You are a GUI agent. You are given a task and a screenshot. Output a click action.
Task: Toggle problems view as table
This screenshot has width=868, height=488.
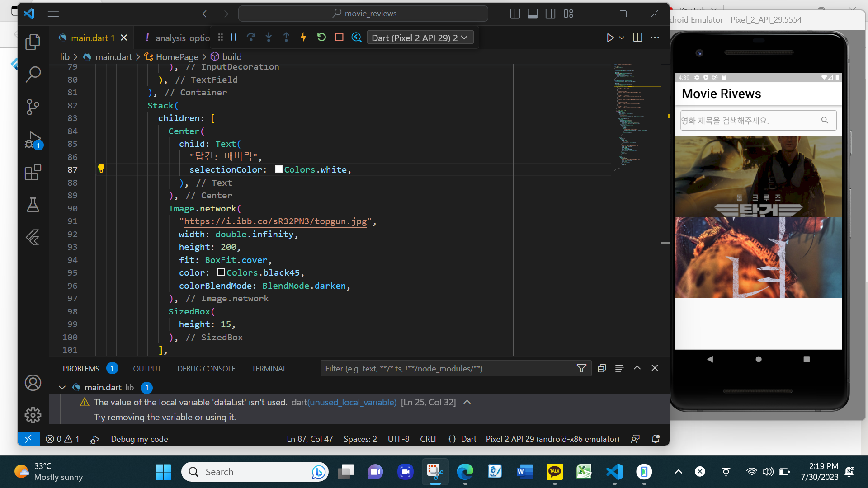tap(619, 368)
